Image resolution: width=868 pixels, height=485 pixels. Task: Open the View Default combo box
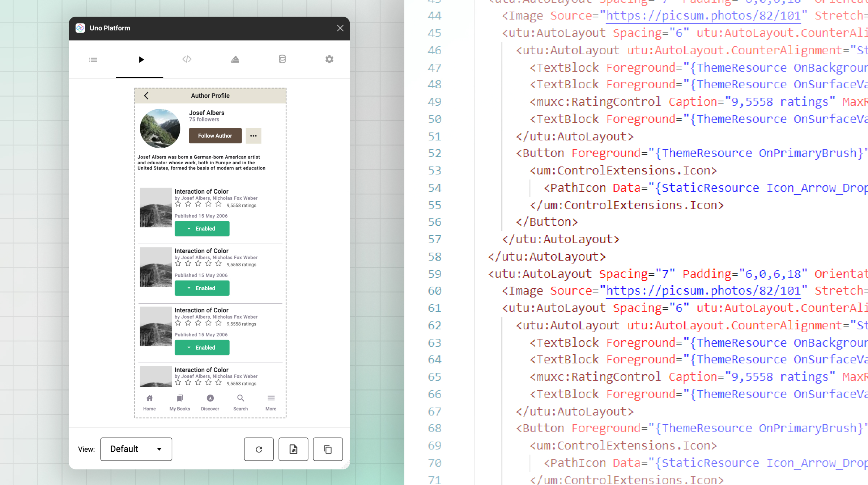coord(136,449)
